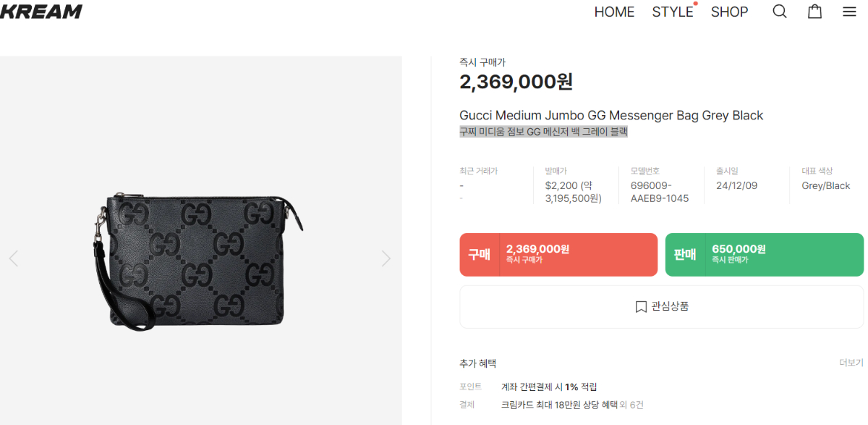
Task: Click the 2,369,000원 instant buy price
Action: pyautogui.click(x=516, y=82)
